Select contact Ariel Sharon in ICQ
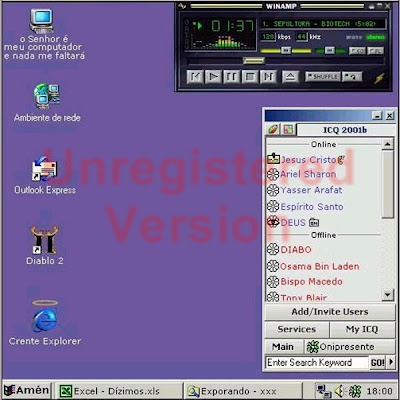The height and width of the screenshot is (400, 400). [308, 174]
